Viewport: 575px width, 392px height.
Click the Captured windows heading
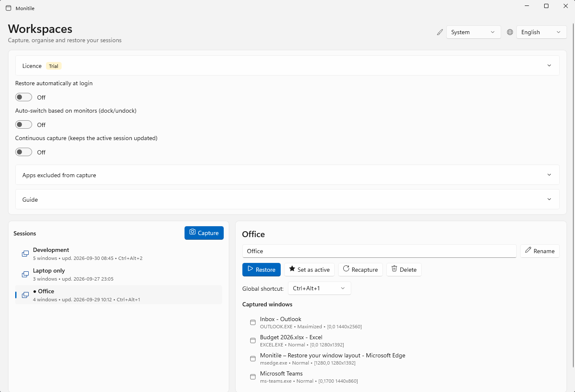pyautogui.click(x=267, y=304)
